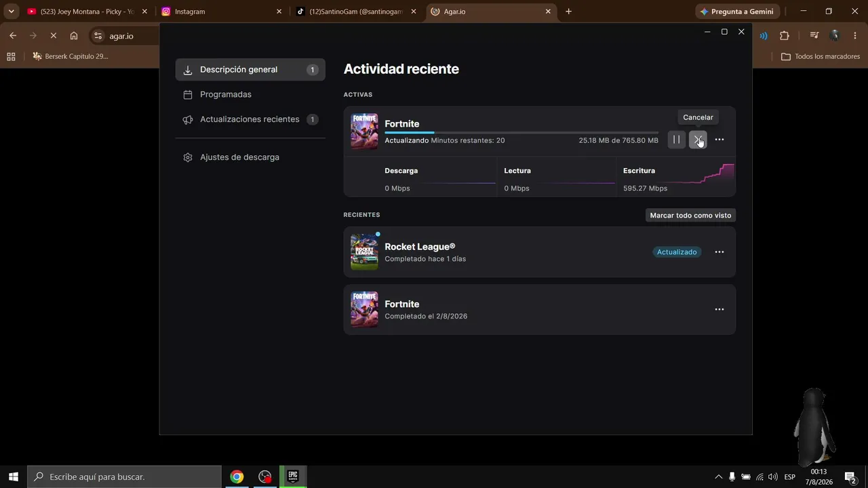
Task: Stop loading the page in Chrome
Action: [54, 36]
